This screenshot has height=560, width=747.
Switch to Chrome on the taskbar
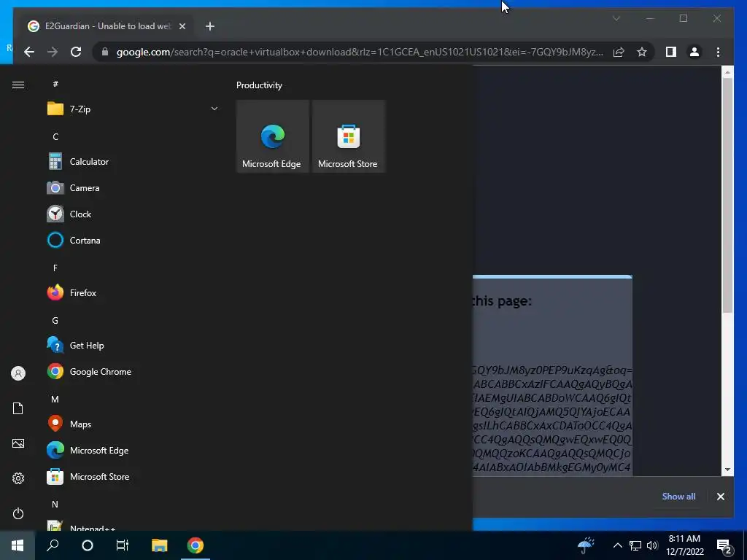pos(196,545)
